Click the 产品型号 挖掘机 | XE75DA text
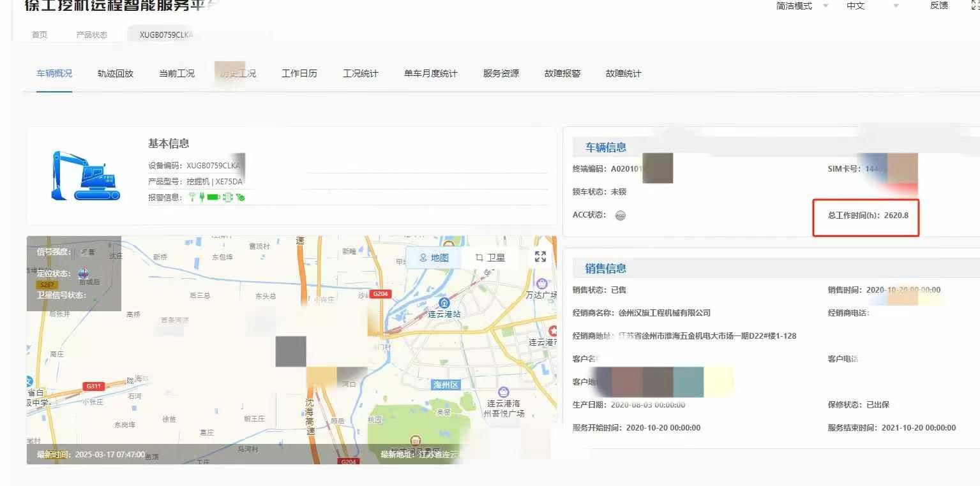The image size is (980, 486). (195, 182)
